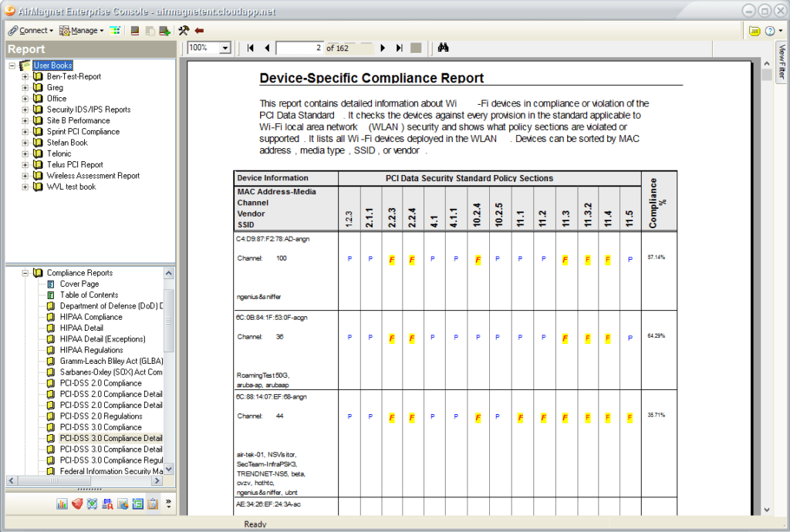
Task: Expand the Ben-Test-Report book
Action: (x=25, y=76)
